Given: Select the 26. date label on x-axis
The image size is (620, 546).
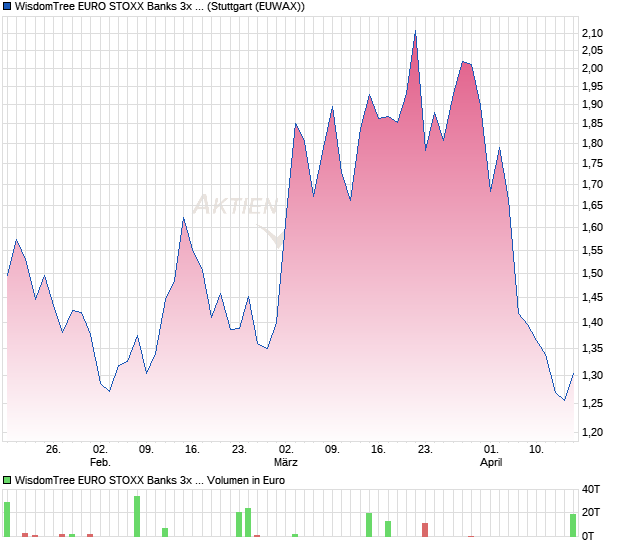Looking at the screenshot, I should [54, 450].
